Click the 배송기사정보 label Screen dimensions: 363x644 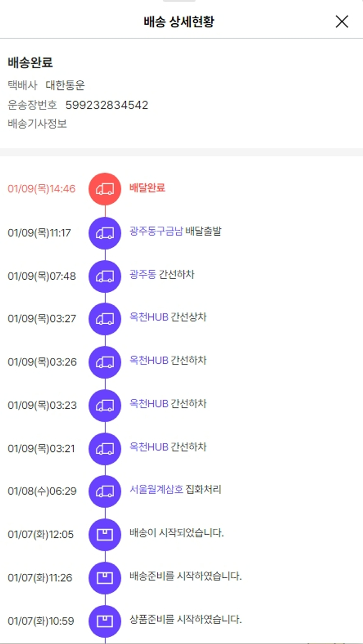pos(37,124)
